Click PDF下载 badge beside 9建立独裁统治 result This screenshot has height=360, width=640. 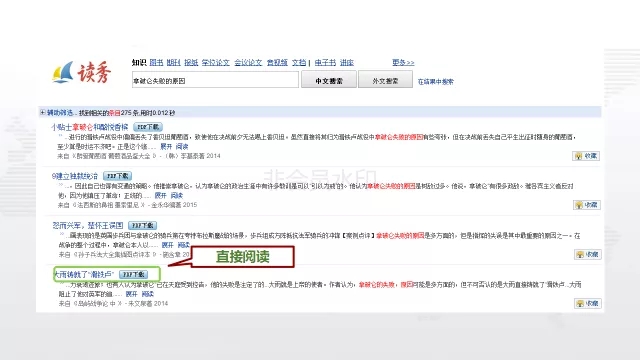(x=117, y=176)
